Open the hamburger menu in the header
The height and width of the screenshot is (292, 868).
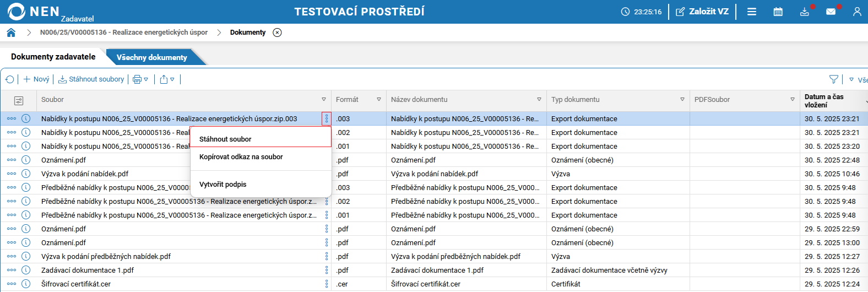(752, 12)
